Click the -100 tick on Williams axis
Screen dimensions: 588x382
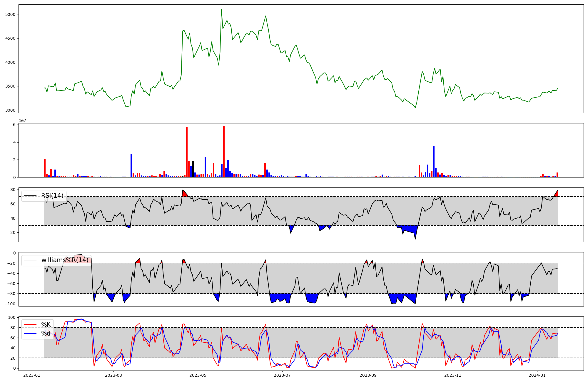[11, 304]
